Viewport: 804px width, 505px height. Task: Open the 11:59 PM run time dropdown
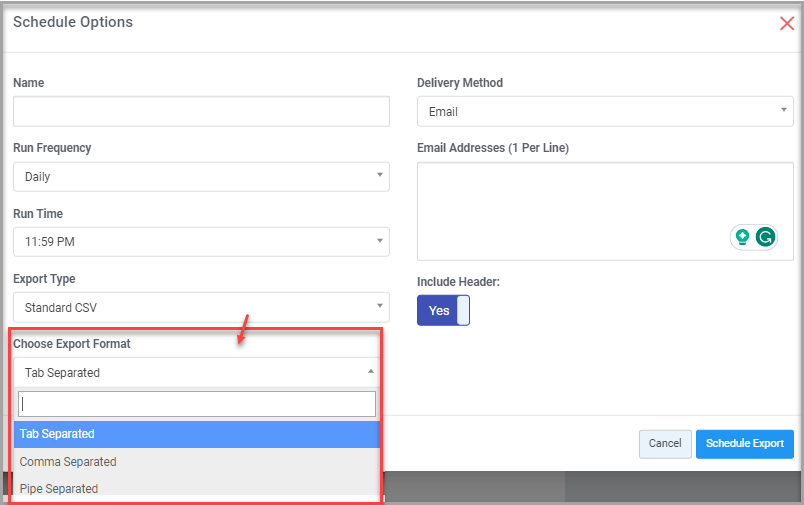click(201, 242)
